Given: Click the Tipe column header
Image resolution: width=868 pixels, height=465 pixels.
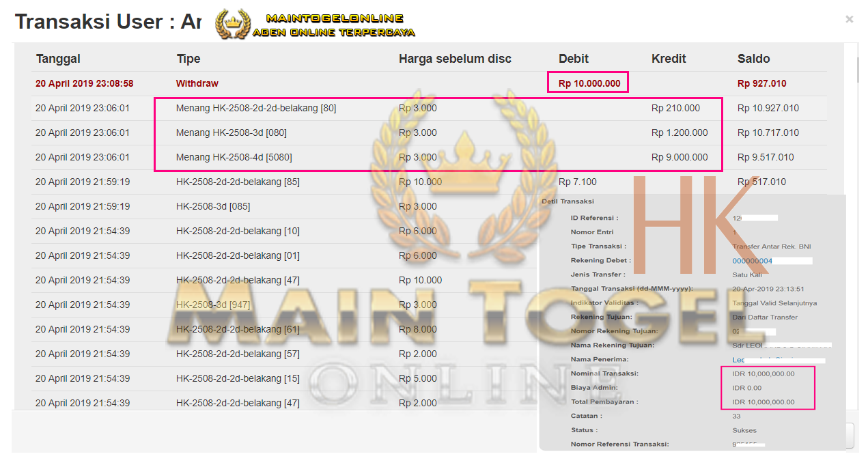Looking at the screenshot, I should point(188,59).
